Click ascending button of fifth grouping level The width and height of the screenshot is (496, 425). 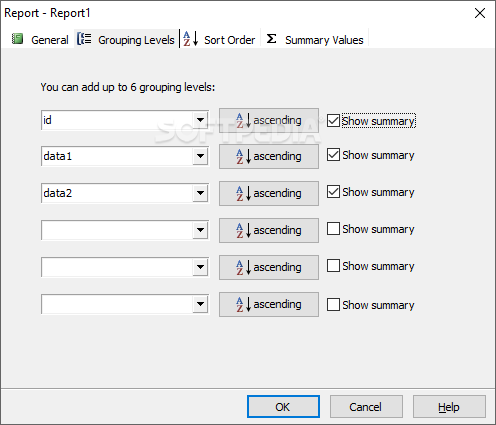coord(269,267)
